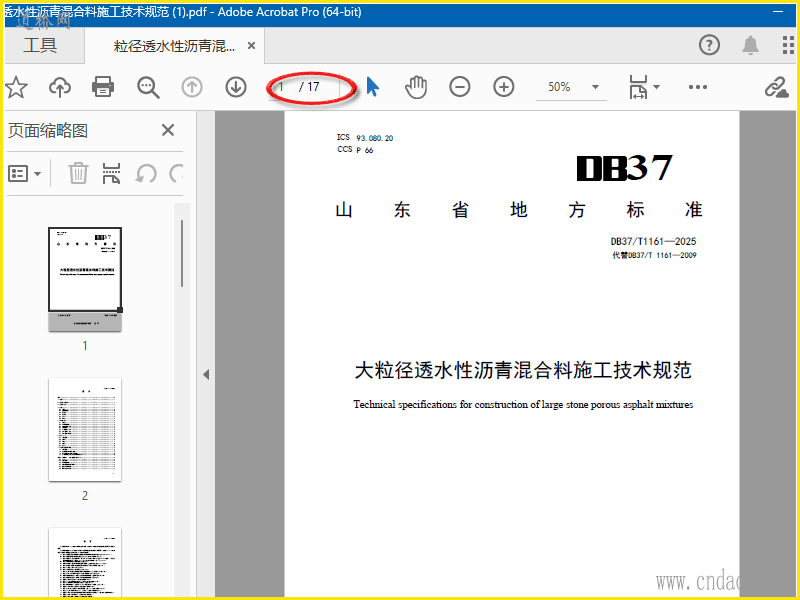This screenshot has width=800, height=600.
Task: Click the CCS P 66 text
Action: (x=355, y=149)
